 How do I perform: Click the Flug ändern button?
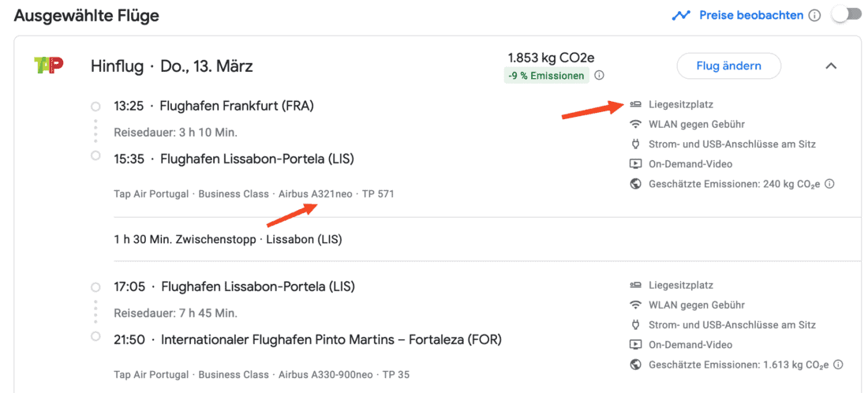click(728, 66)
